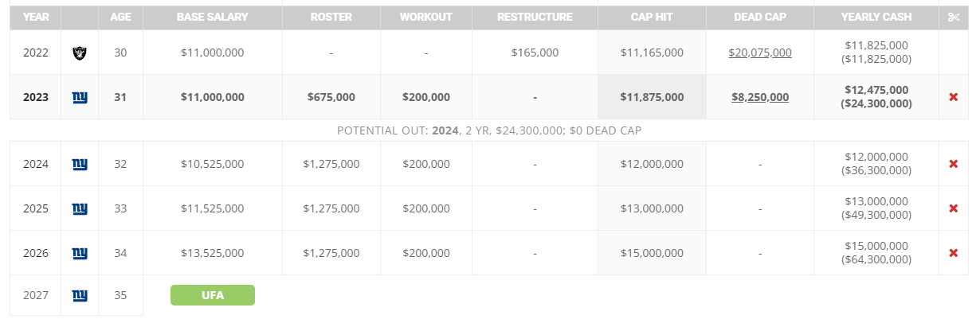
Task: Click the red X for 2025
Action: (954, 208)
